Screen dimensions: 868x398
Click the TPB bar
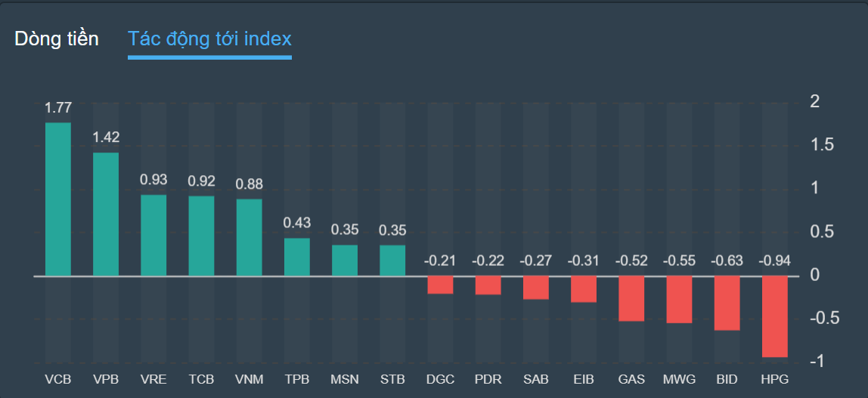tap(297, 258)
